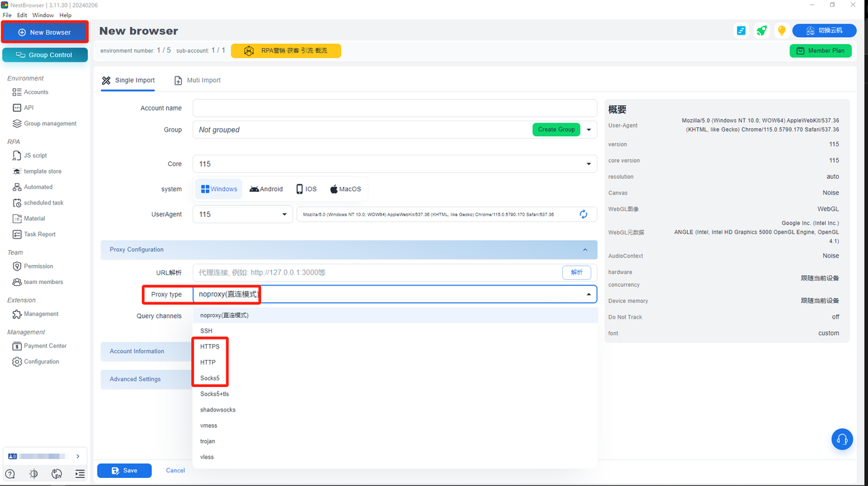Open help from the bottom-left question icon
This screenshot has height=486, width=868.
10,474
